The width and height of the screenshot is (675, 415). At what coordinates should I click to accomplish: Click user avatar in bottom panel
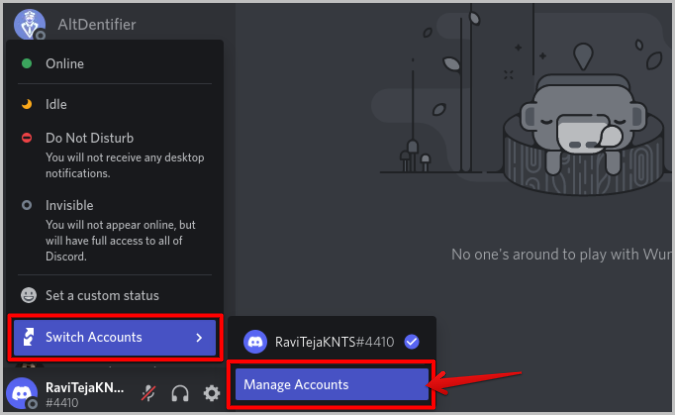point(22,393)
